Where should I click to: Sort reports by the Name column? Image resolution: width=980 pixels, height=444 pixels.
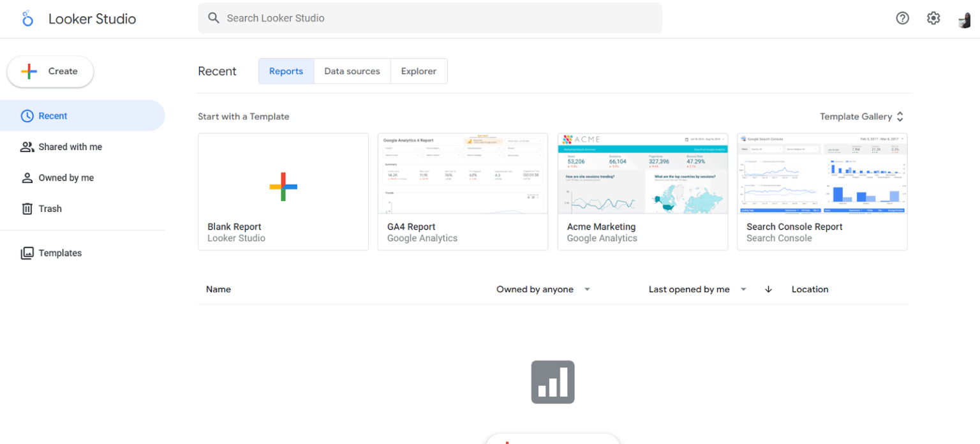click(218, 289)
